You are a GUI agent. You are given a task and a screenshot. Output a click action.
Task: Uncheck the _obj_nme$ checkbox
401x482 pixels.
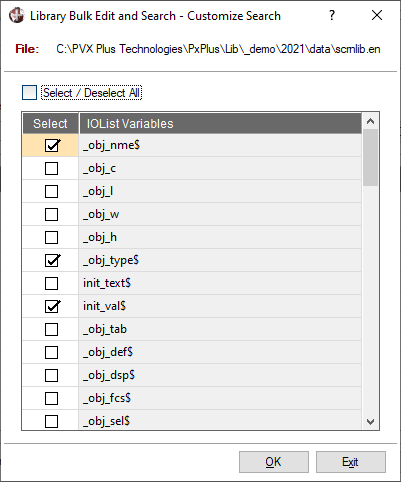tap(52, 145)
